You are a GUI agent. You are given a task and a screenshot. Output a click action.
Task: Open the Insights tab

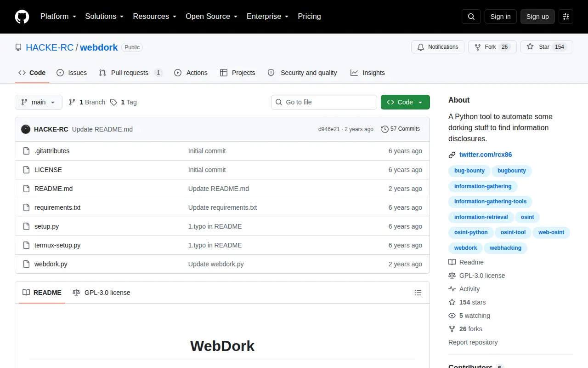(x=367, y=73)
